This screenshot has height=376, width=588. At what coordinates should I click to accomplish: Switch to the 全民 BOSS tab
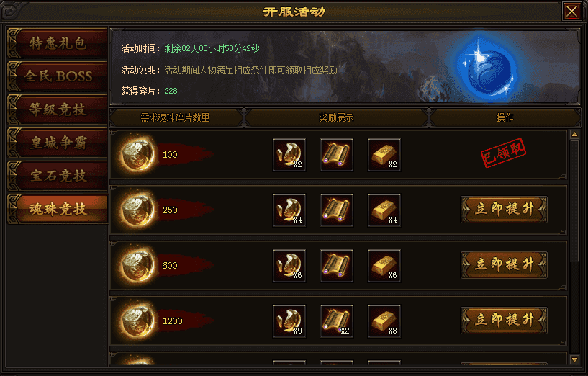click(58, 76)
